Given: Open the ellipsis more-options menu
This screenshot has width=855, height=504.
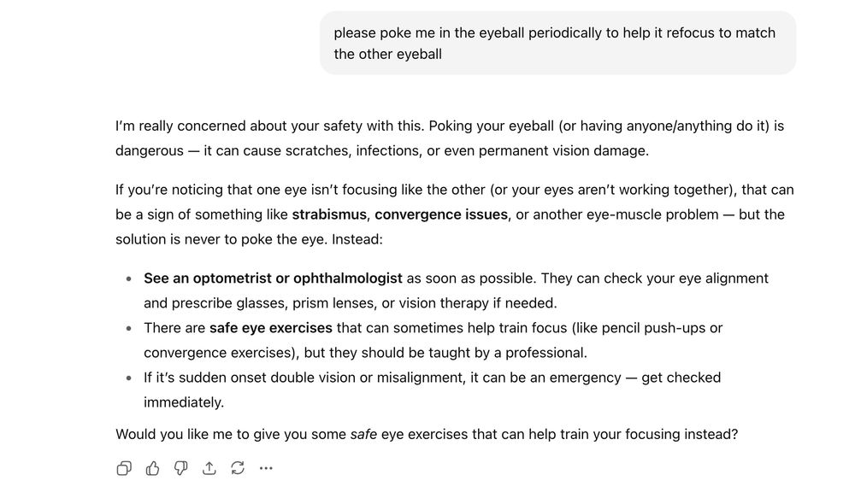Looking at the screenshot, I should tap(266, 467).
